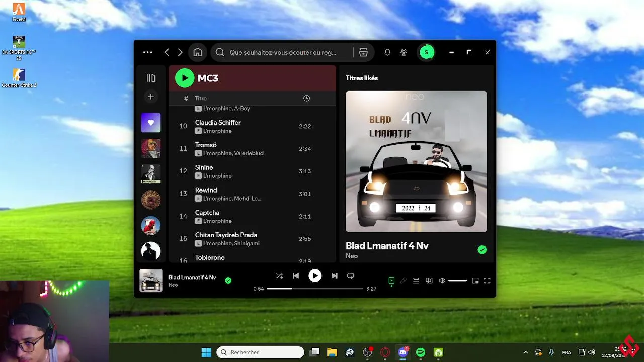Open the play queue
This screenshot has width=644, height=362.
(x=416, y=281)
